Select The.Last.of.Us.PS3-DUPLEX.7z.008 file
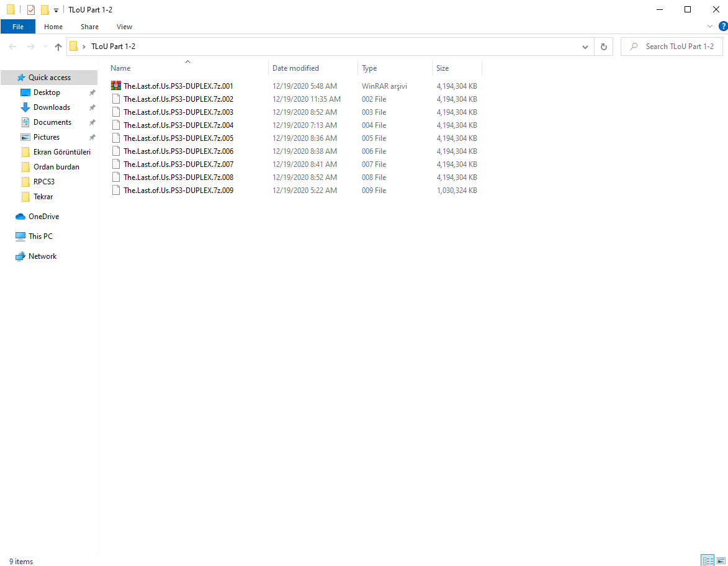 tap(178, 177)
